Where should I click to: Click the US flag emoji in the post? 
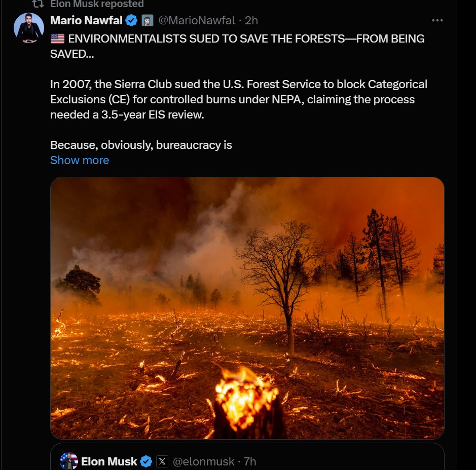tap(57, 38)
